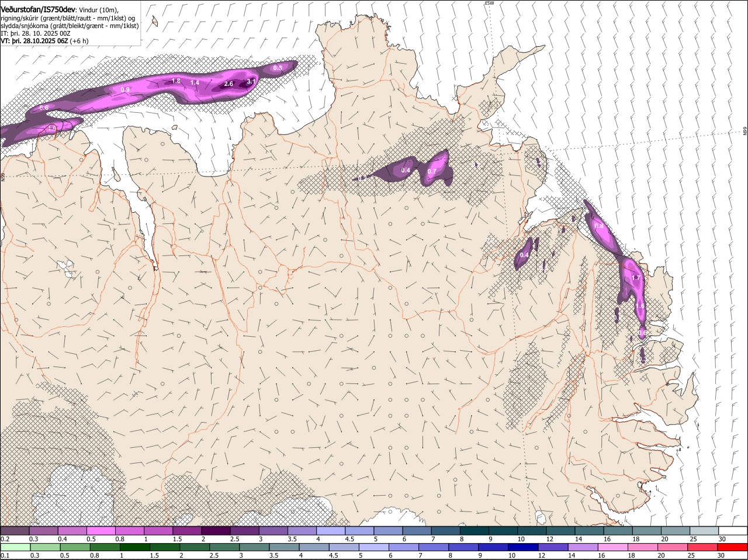Click the 0.7 value in the central purple patch
Image resolution: width=748 pixels, height=560 pixels.
coord(432,172)
